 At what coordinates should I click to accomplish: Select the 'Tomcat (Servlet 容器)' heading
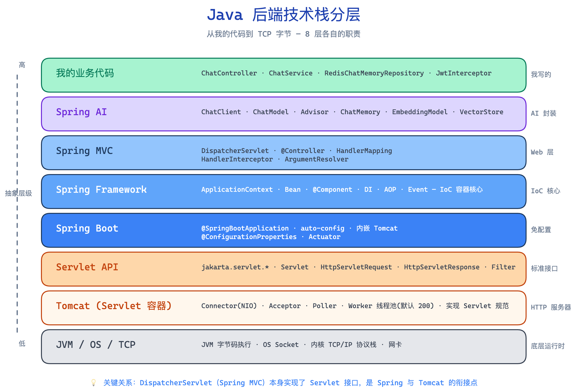(114, 306)
